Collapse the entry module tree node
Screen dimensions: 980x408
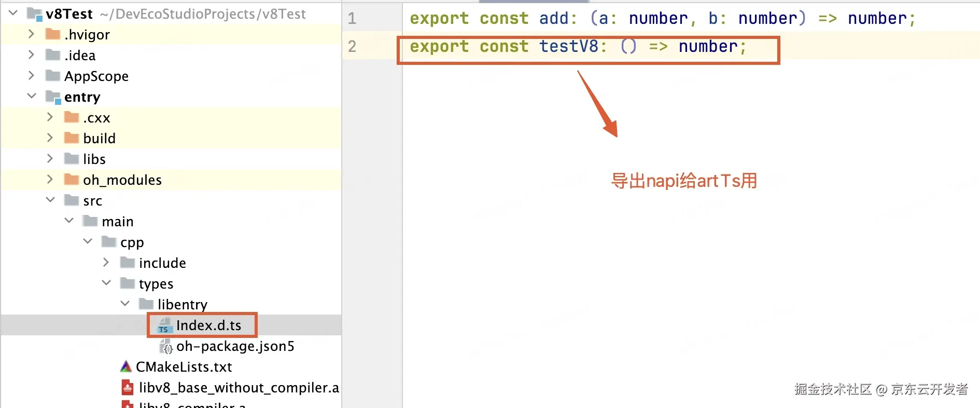[x=32, y=96]
